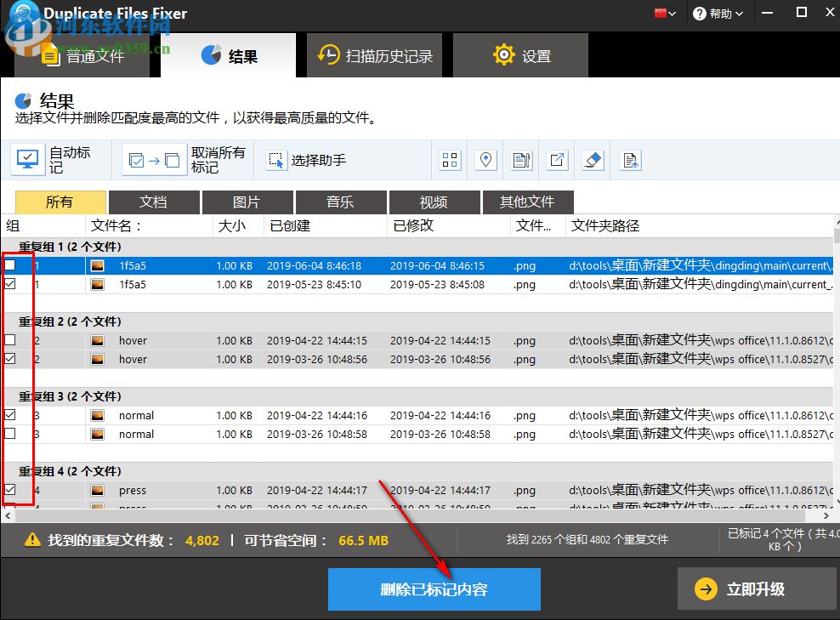The image size is (840, 620).
Task: Click the rename document icon
Action: point(520,159)
